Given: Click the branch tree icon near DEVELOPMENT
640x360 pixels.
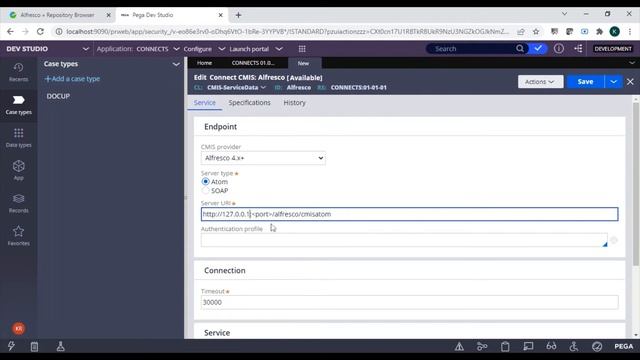Looking at the screenshot, I should coord(578,49).
